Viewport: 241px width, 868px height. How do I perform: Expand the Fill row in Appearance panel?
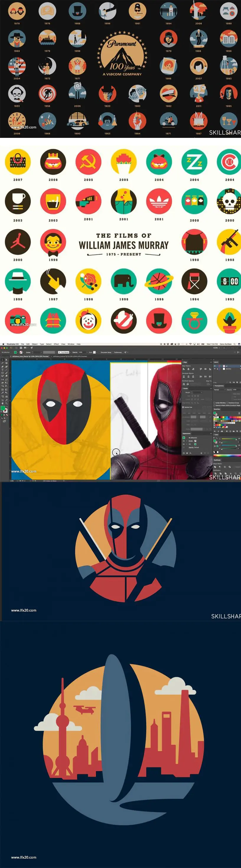point(187,444)
